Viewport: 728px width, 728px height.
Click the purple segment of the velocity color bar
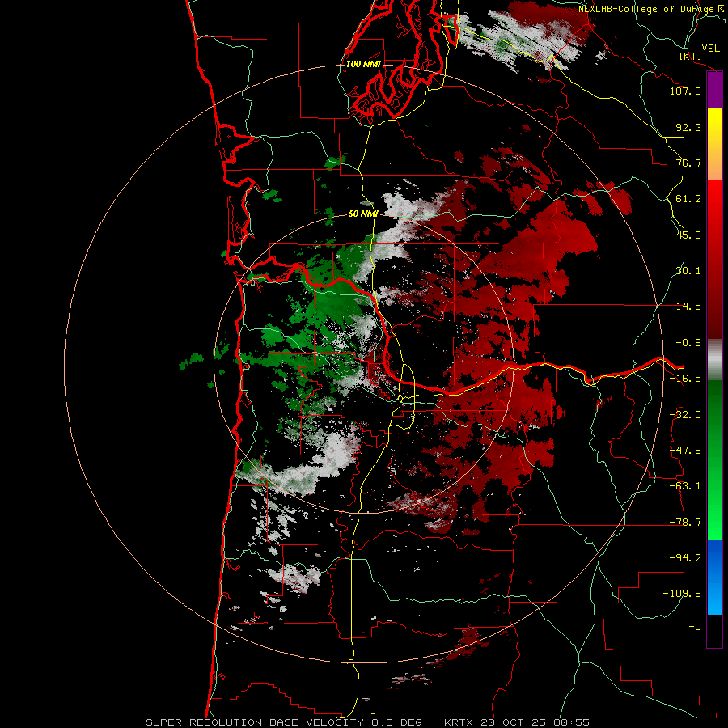[x=714, y=91]
